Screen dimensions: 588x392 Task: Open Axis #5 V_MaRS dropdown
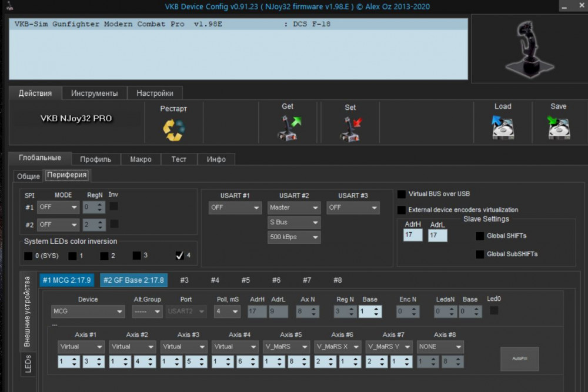coord(286,347)
